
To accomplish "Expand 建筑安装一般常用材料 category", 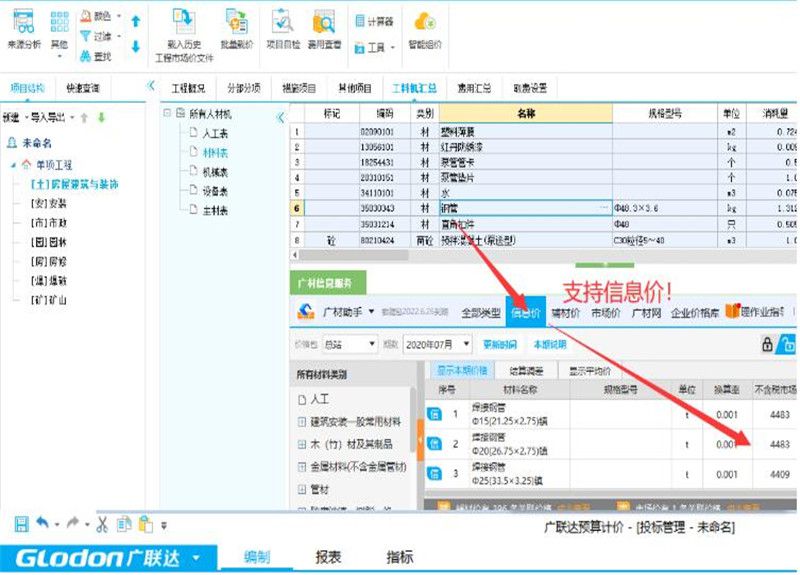I will point(302,421).
